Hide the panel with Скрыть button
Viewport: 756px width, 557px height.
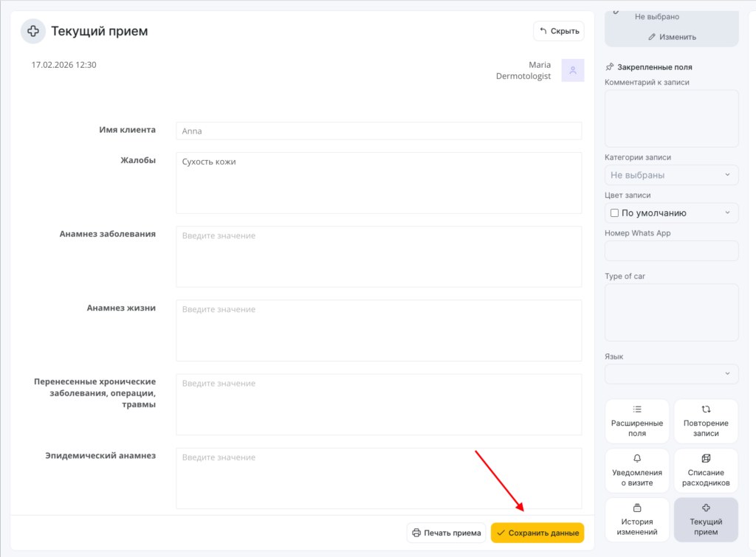(x=559, y=31)
